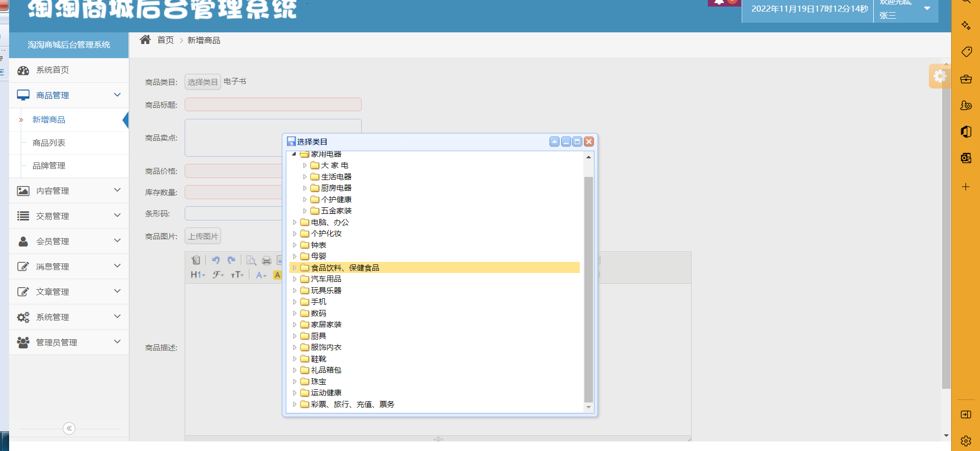The width and height of the screenshot is (980, 451).
Task: Click the Microsoft 365 icon in browser sidebar
Action: pyautogui.click(x=966, y=132)
